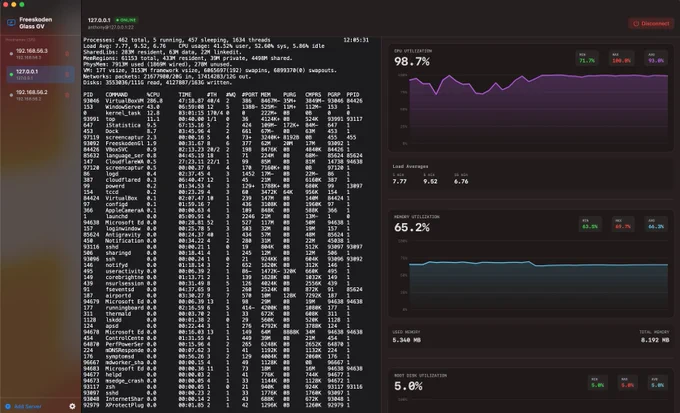The height and width of the screenshot is (413, 680).
Task: Click the 5.340 MB used memory value
Action: coord(406,340)
